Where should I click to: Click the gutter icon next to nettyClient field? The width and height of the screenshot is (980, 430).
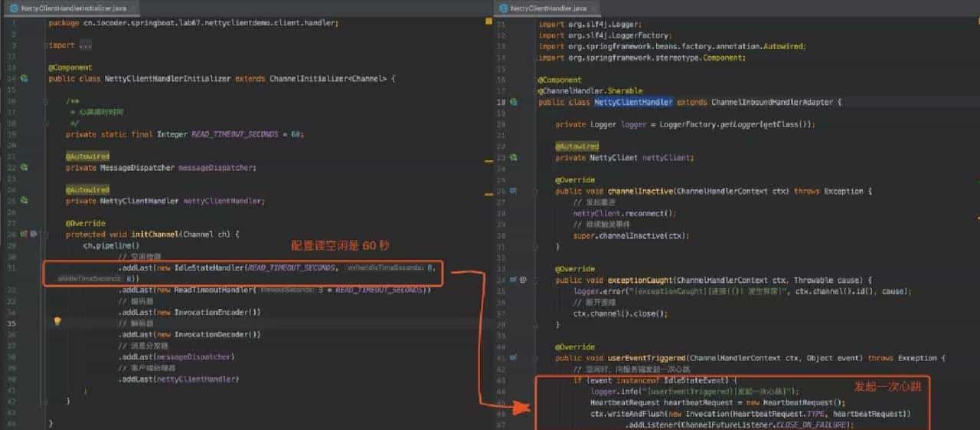click(x=514, y=157)
